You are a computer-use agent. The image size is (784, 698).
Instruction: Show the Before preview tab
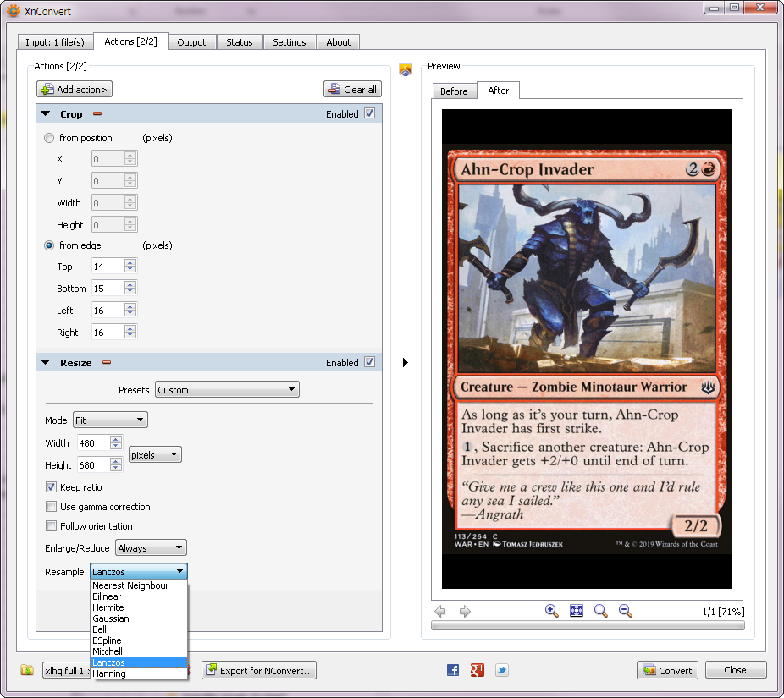coord(454,91)
